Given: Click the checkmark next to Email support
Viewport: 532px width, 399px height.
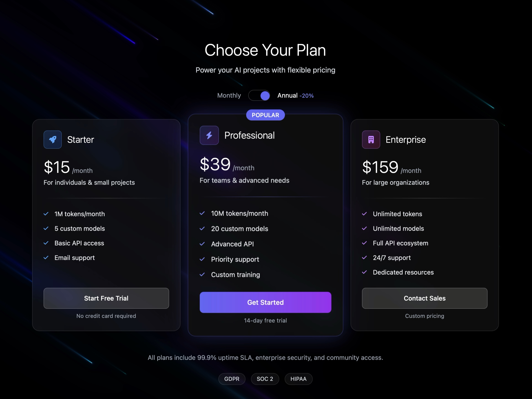Looking at the screenshot, I should tap(46, 258).
